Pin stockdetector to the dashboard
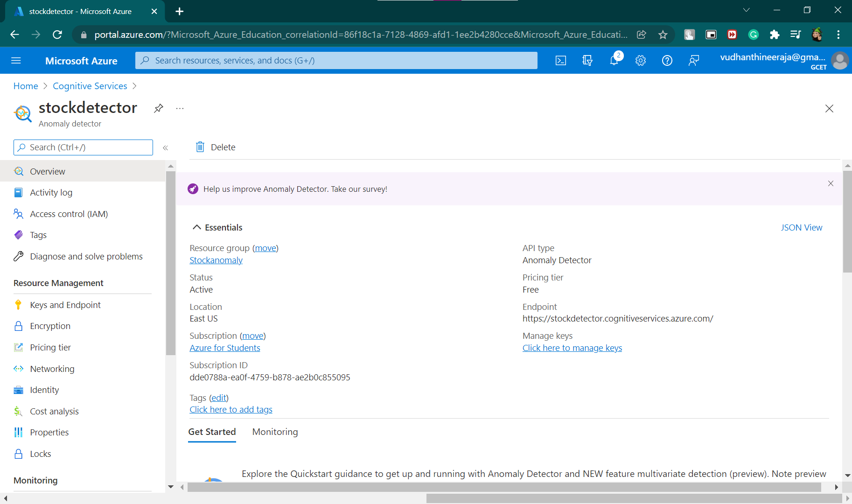 [x=158, y=108]
